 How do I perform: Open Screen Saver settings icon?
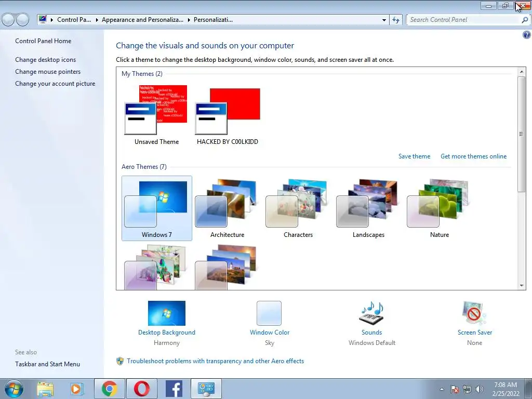pos(474,313)
